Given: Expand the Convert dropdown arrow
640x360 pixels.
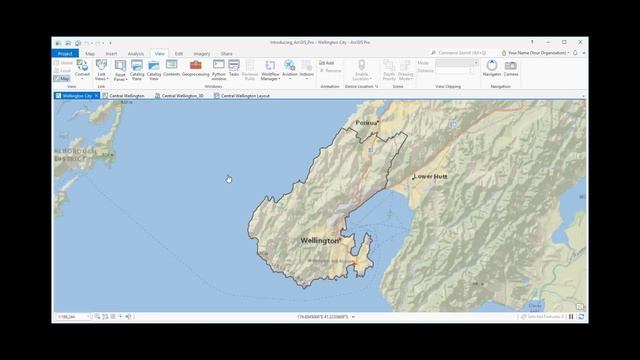Looking at the screenshot, I should click(x=82, y=78).
